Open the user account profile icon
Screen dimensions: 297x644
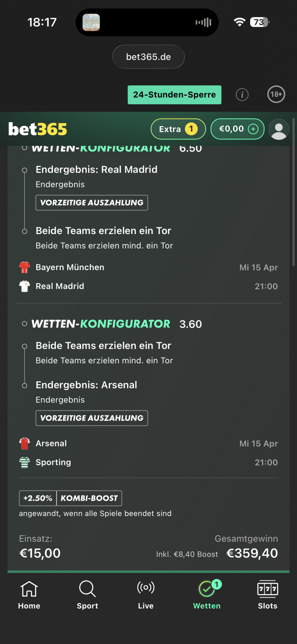pyautogui.click(x=279, y=129)
